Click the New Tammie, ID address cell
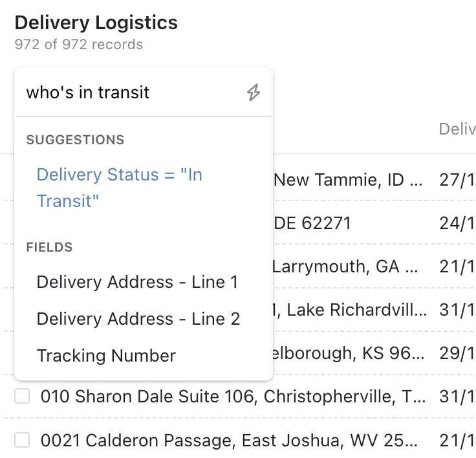Viewport: 476px width, 458px height. click(349, 180)
